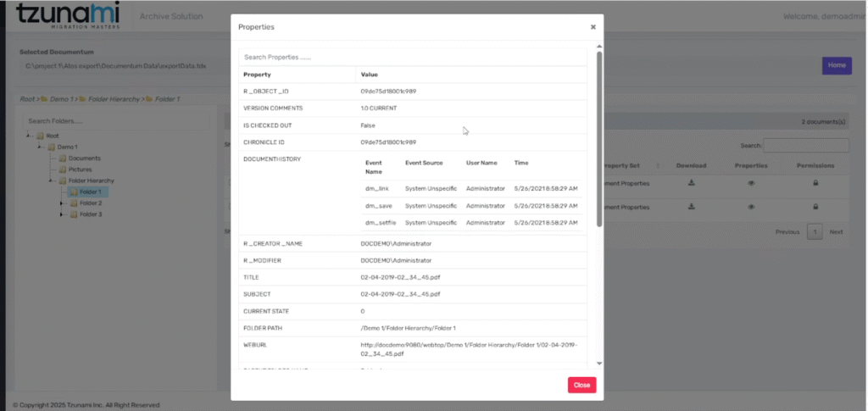The image size is (868, 411).
Task: View properties with the second row eye icon
Action: [751, 207]
